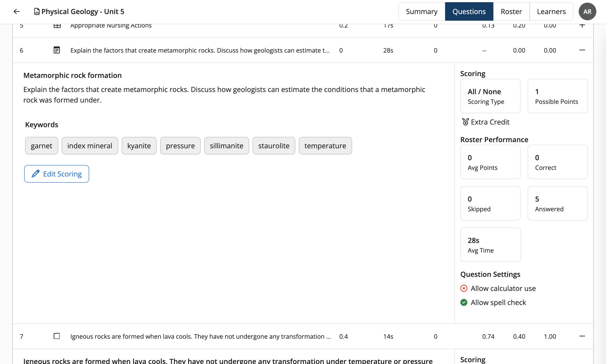Switch to the Summary tab
Screen dimensions: 606x364
click(422, 11)
